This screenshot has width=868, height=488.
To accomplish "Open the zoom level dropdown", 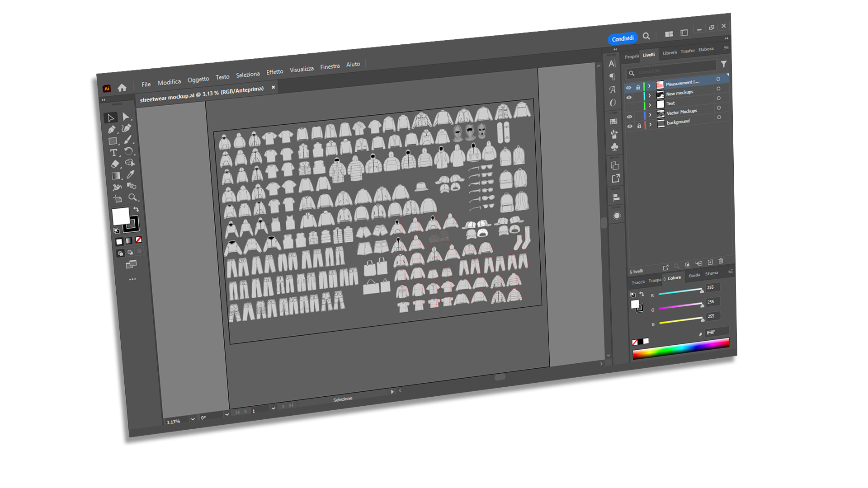I will [192, 419].
